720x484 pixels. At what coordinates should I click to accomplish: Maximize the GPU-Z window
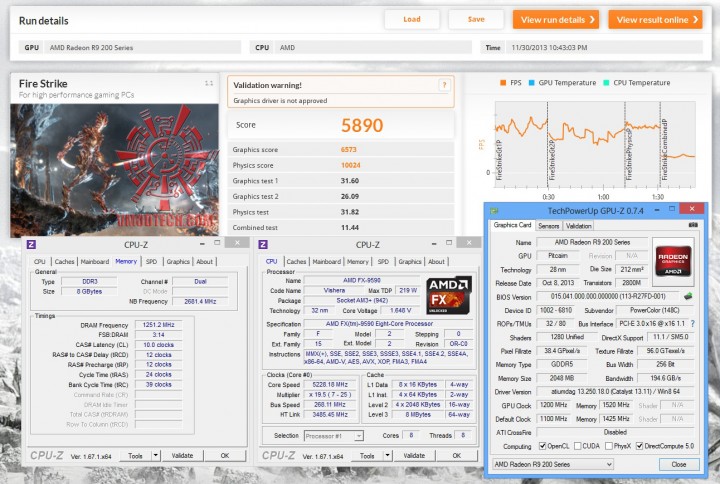(x=672, y=209)
